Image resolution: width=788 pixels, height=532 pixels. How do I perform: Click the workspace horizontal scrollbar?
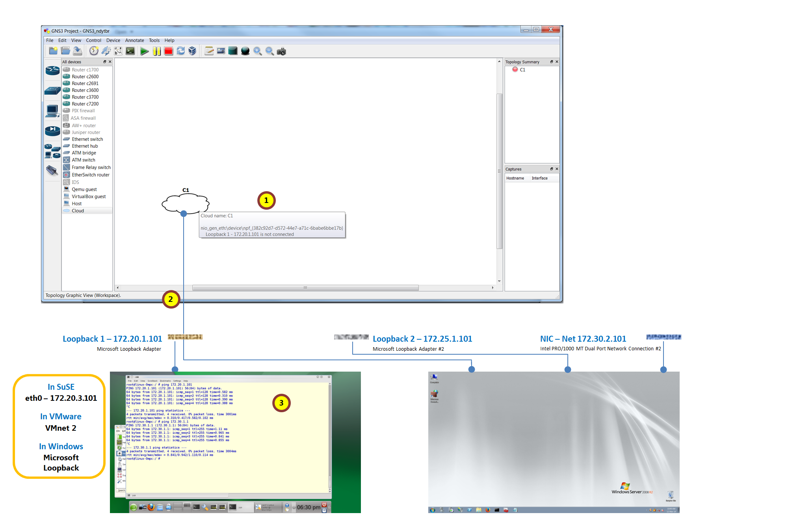click(x=305, y=288)
